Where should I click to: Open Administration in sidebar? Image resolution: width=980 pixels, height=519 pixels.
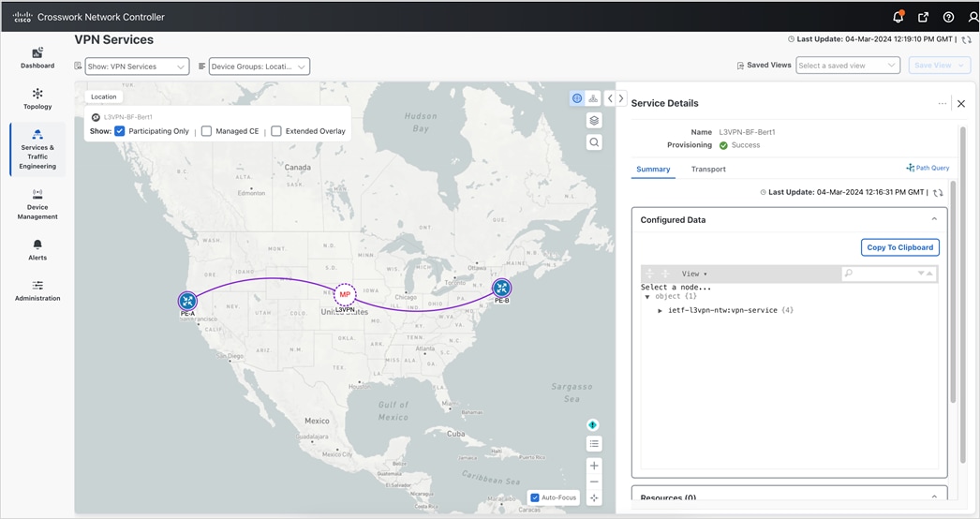(37, 290)
